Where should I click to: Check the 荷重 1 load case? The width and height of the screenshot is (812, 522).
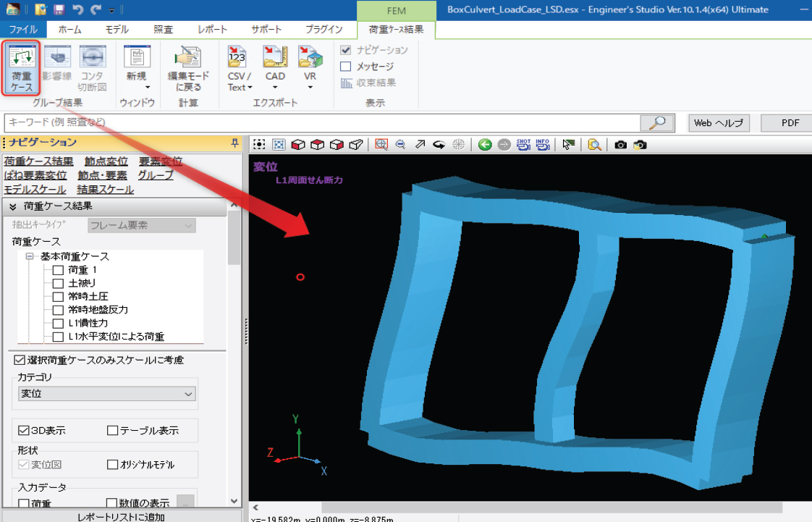tap(58, 270)
